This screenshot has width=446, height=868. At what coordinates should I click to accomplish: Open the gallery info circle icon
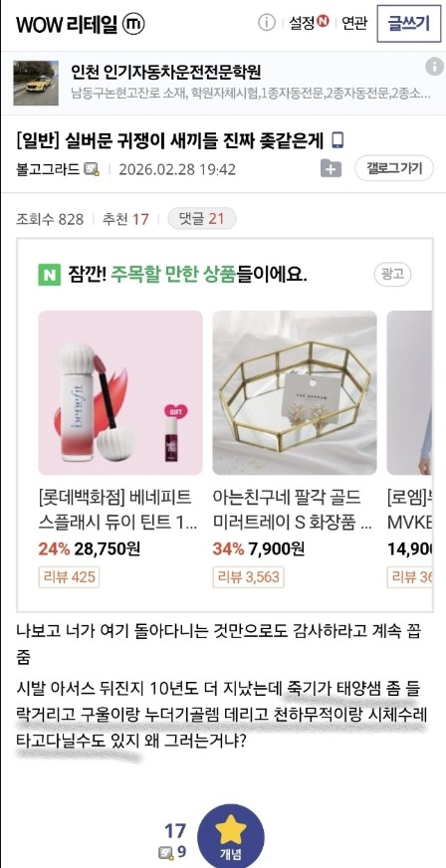coord(267,23)
